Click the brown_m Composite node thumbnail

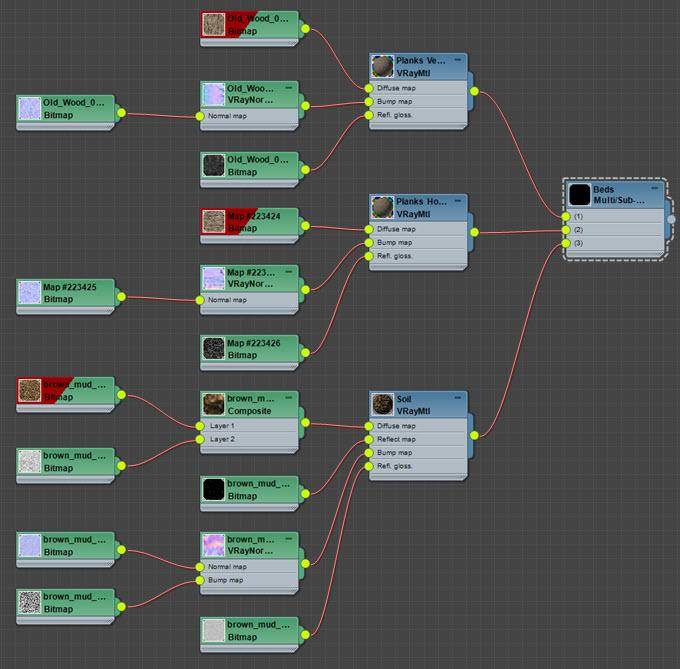pos(213,404)
